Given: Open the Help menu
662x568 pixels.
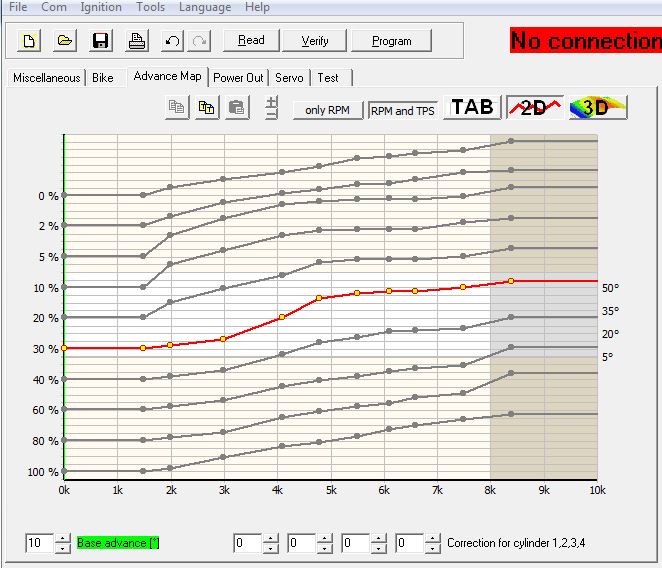Looking at the screenshot, I should (x=257, y=7).
